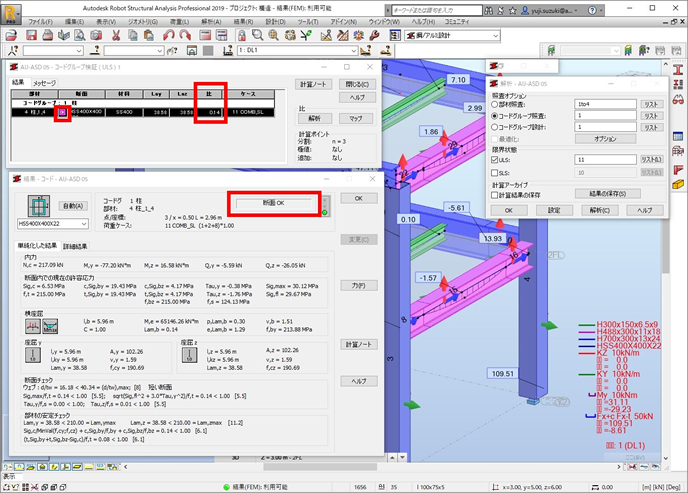Click the Print icon in toolbar
This screenshot has width=688, height=493.
[47, 36]
